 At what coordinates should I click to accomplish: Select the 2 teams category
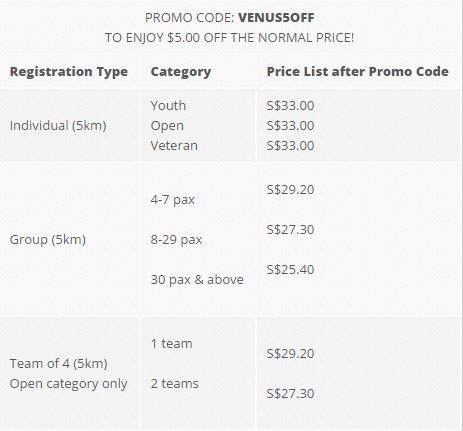pyautogui.click(x=174, y=384)
